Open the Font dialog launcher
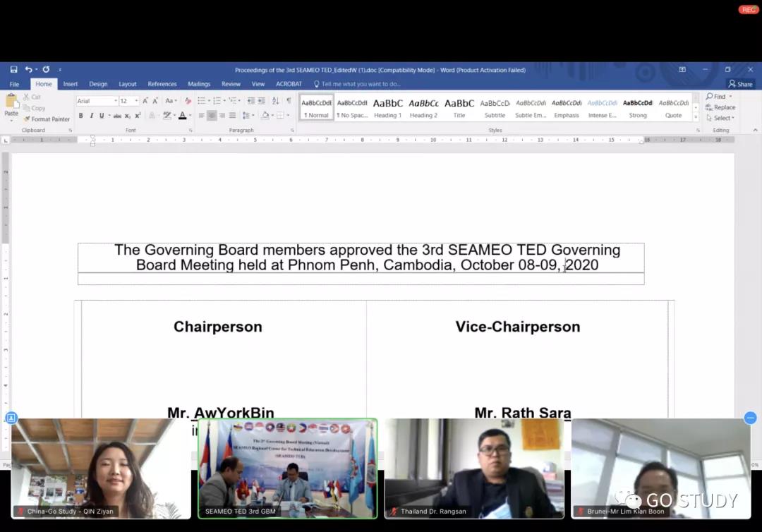 click(x=190, y=131)
